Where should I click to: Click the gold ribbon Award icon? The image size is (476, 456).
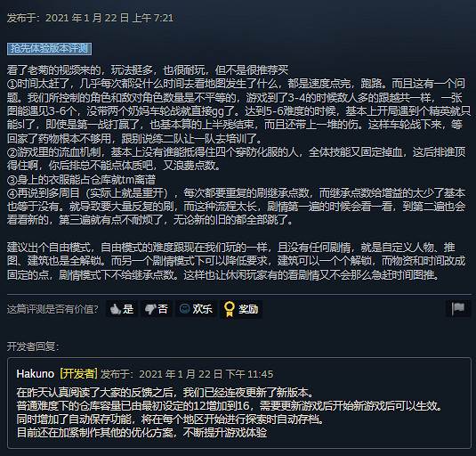click(230, 309)
